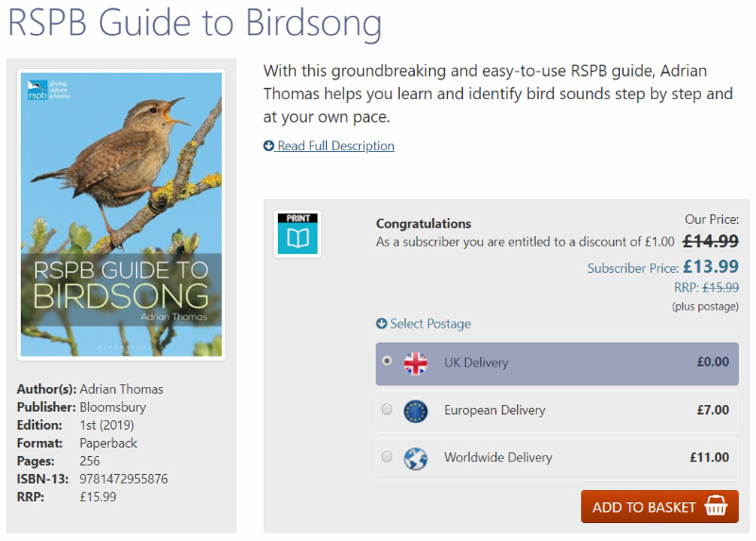The image size is (756, 541).
Task: Click the arrow icon beside Select Postage
Action: [x=382, y=323]
